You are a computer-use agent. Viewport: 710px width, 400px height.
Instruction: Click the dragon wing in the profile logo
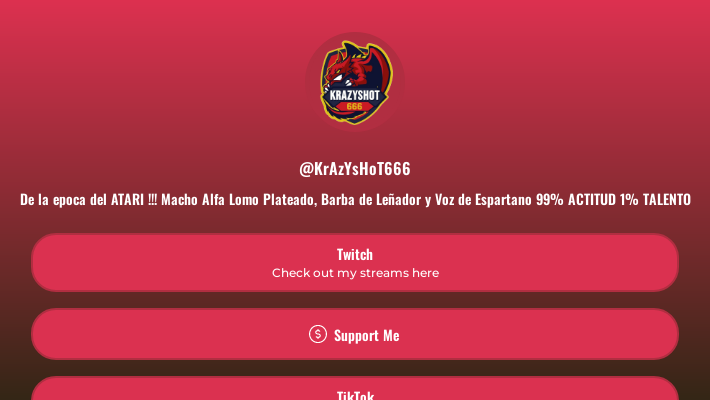point(378,68)
